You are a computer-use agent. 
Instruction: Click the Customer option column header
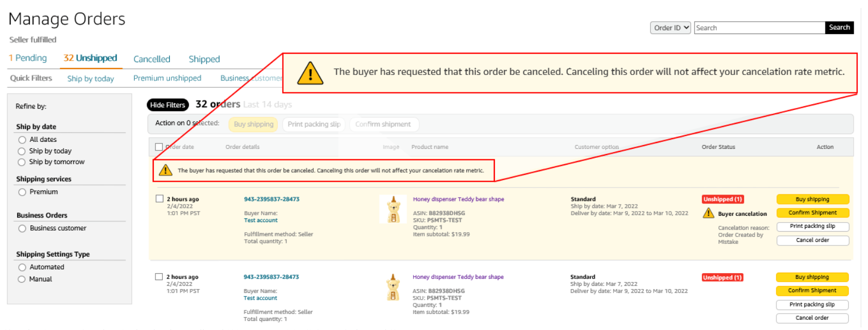(x=597, y=147)
